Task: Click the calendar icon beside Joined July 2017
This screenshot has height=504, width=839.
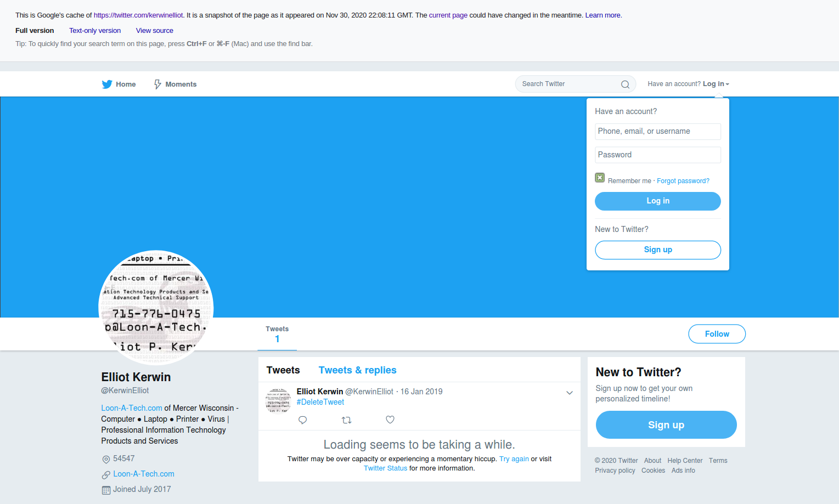Action: pyautogui.click(x=106, y=490)
